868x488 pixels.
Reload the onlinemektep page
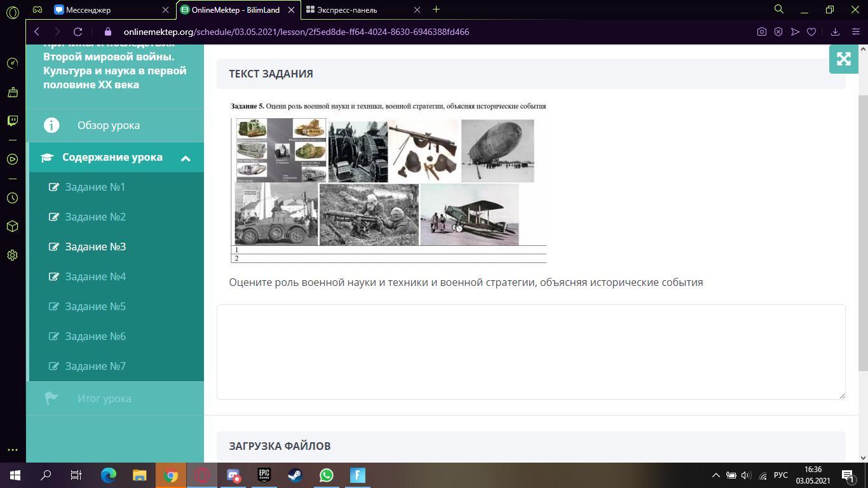coord(78,32)
